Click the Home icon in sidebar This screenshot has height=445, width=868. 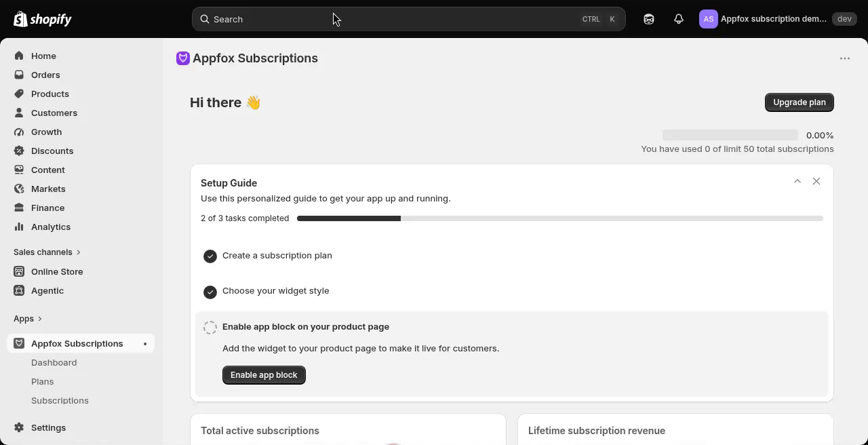(x=19, y=56)
